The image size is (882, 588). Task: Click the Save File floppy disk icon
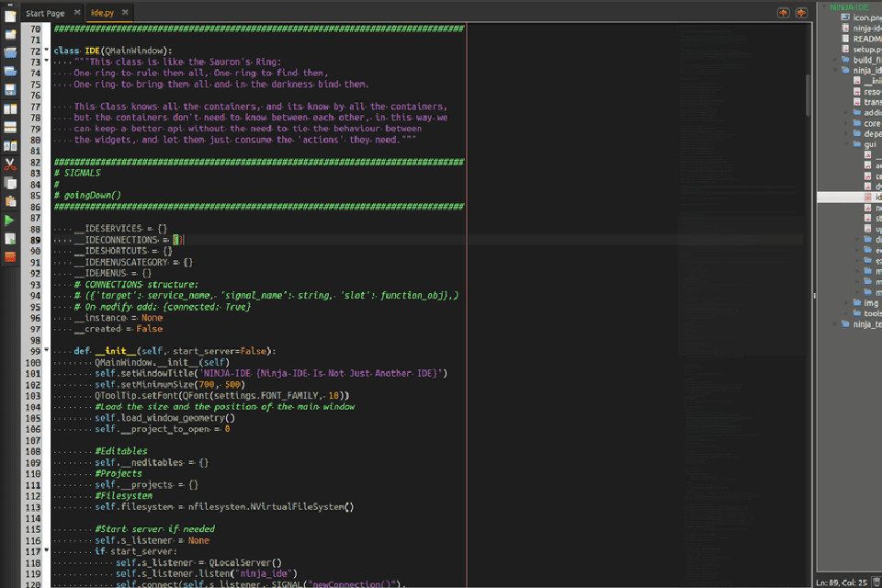10,90
